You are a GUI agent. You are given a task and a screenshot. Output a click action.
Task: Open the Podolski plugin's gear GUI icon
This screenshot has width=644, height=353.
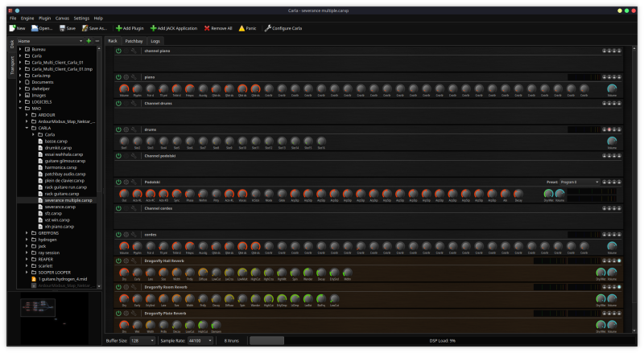[126, 183]
